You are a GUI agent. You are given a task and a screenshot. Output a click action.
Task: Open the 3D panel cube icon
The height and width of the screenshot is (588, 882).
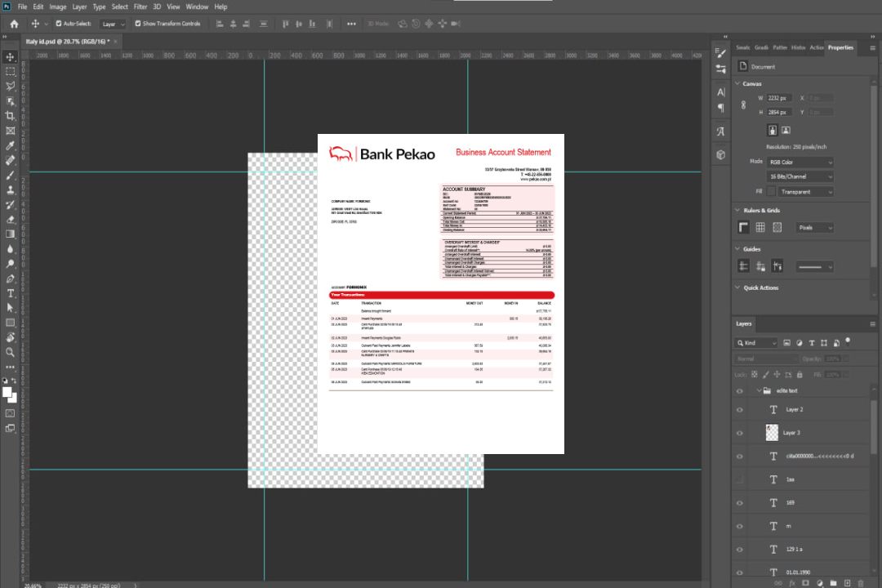click(x=721, y=154)
